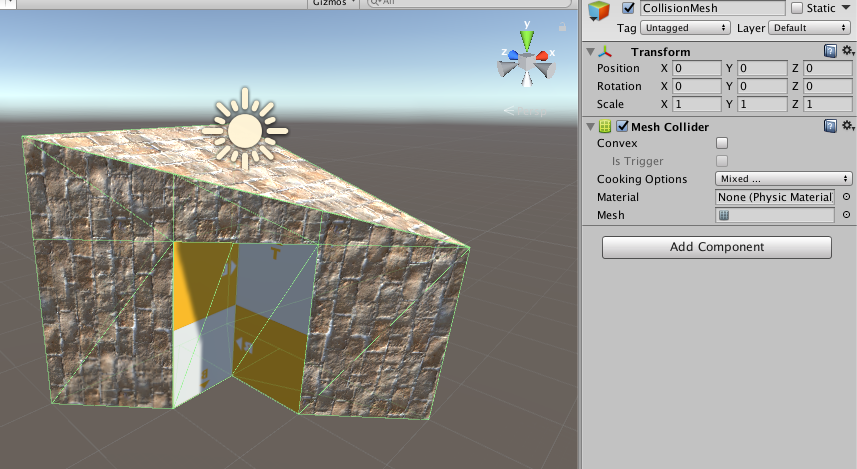Click the Mesh Collider grid icon
This screenshot has width=857, height=469.
[x=605, y=126]
